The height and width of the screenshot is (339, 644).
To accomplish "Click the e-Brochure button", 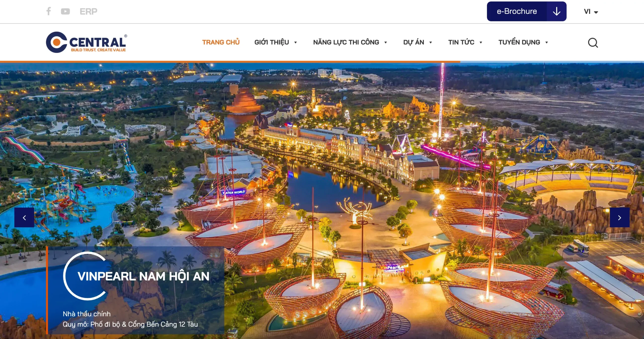I will (517, 11).
